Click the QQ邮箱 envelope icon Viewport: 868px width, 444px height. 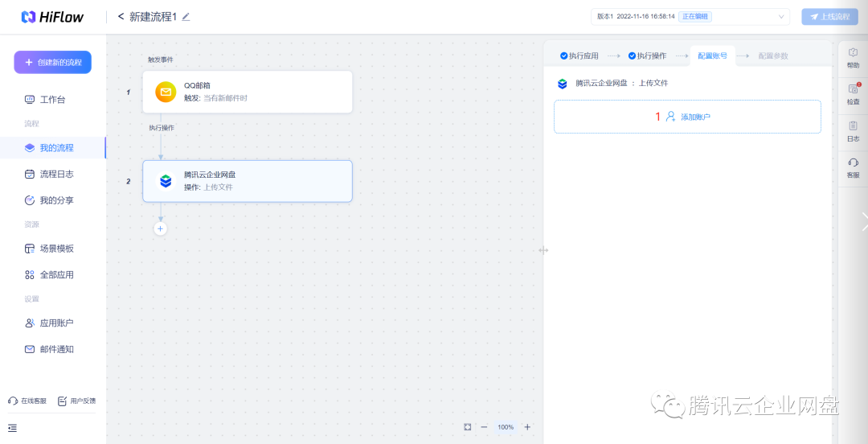pyautogui.click(x=166, y=92)
